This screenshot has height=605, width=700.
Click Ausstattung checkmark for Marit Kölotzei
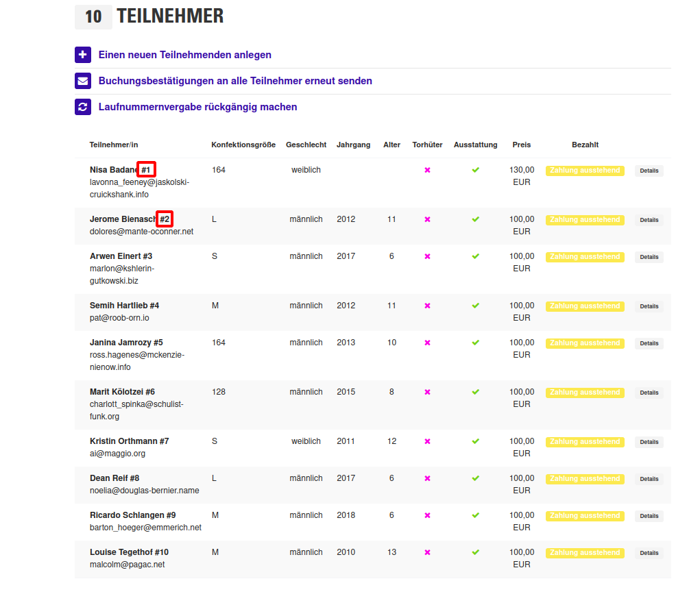[475, 392]
